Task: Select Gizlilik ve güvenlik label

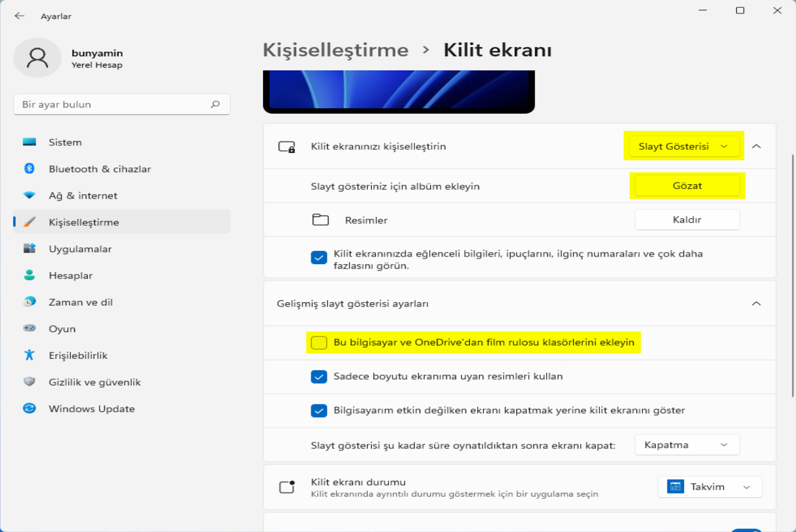Action: [x=95, y=382]
